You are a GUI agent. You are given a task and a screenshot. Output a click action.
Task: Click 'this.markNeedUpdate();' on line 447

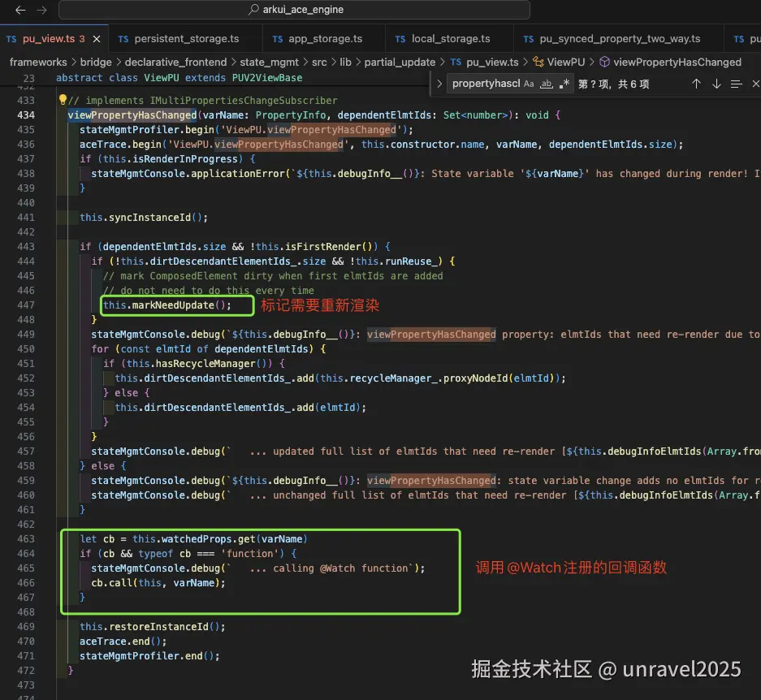click(x=167, y=305)
